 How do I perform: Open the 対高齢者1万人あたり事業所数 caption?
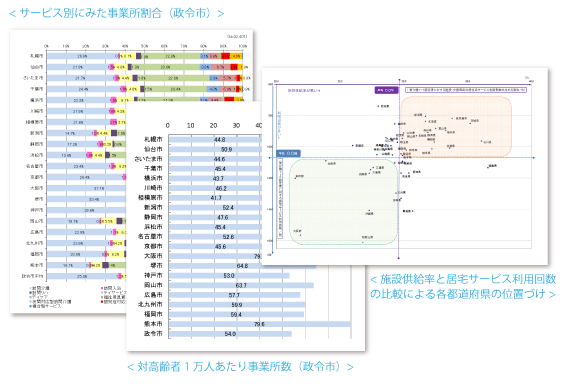(240, 367)
